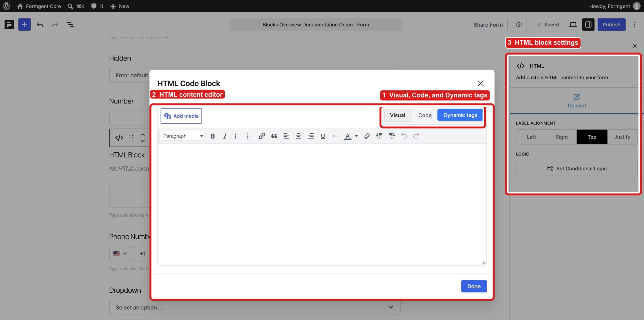Clear formatting with eraser icon
The height and width of the screenshot is (320, 644).
(367, 136)
